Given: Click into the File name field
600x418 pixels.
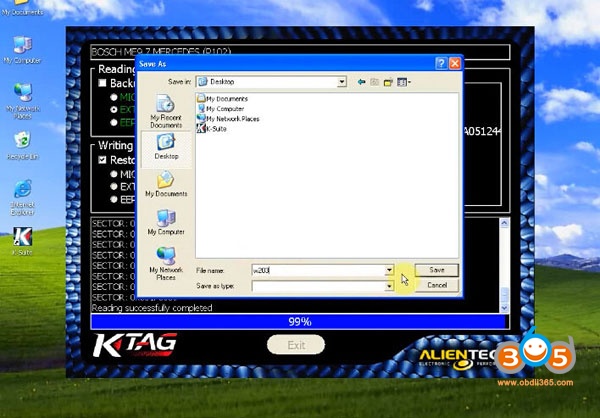Looking at the screenshot, I should pyautogui.click(x=318, y=270).
